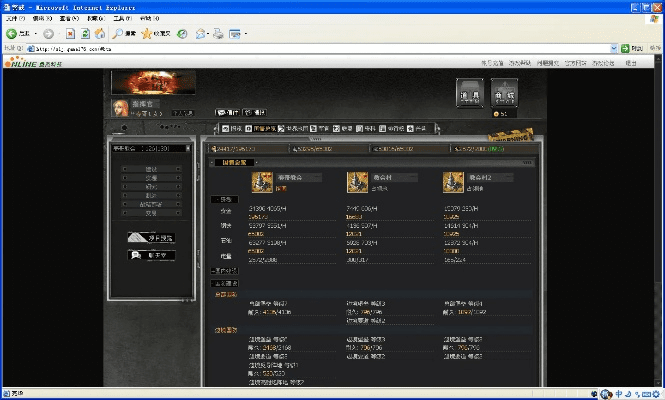Click the browser vertical scrollbar

pos(658,221)
